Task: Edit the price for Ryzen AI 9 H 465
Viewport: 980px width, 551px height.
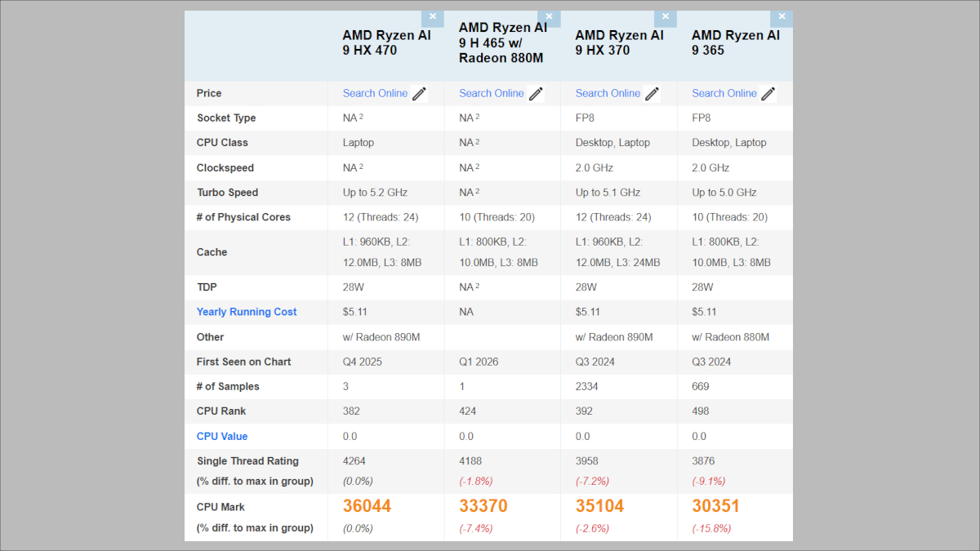Action: click(536, 93)
